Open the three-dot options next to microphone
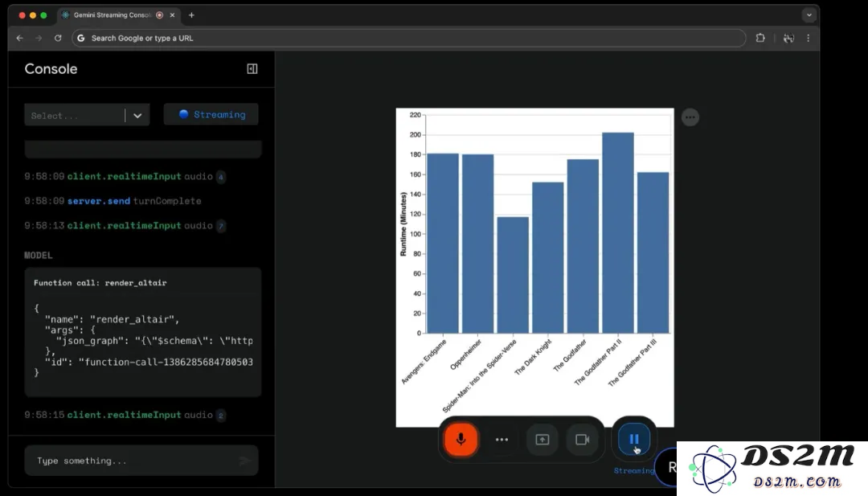Image resolution: width=868 pixels, height=496 pixels. [x=502, y=440]
